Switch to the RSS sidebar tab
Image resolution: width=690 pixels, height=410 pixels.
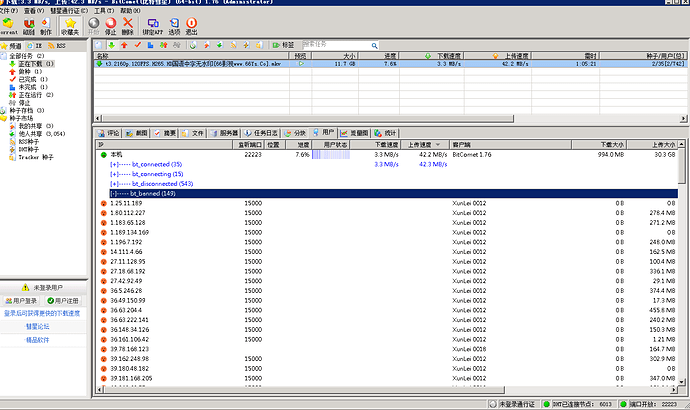(x=57, y=46)
